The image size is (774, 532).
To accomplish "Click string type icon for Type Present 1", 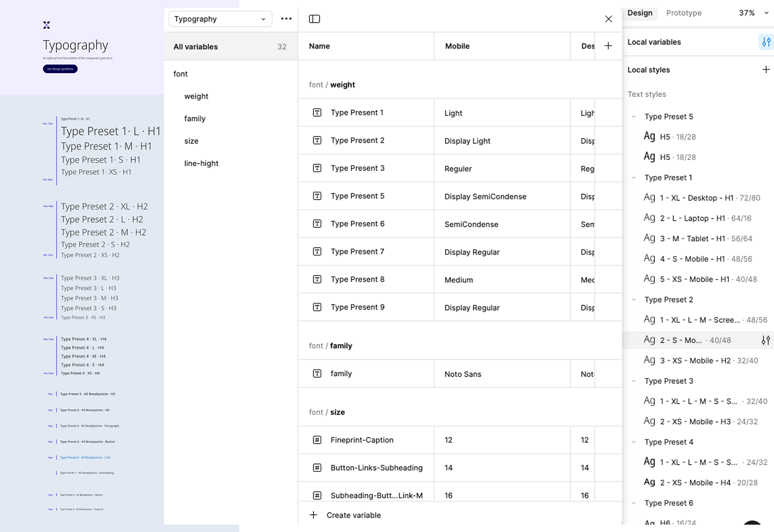I will click(x=317, y=113).
